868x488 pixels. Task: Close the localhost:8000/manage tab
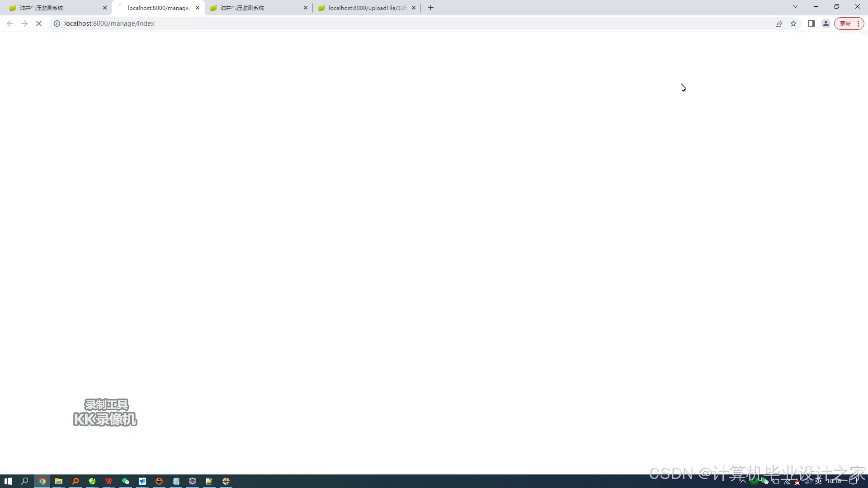198,8
